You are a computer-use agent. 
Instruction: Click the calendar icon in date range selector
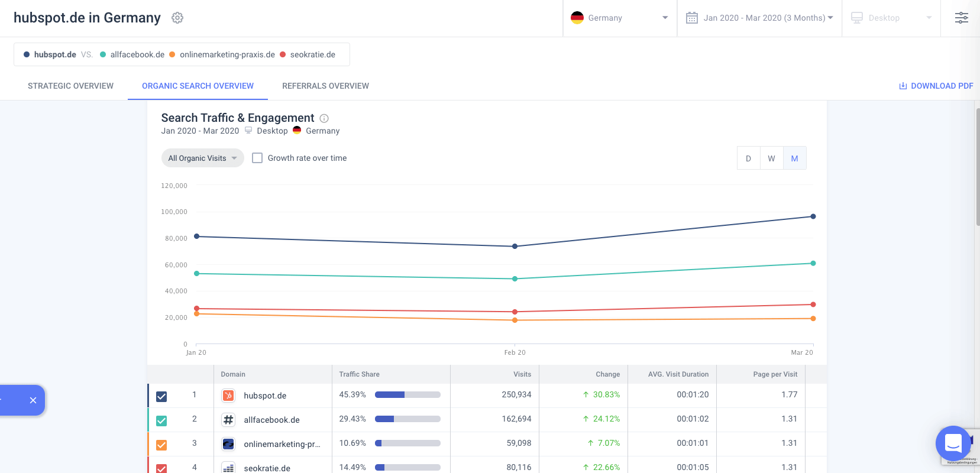point(691,18)
